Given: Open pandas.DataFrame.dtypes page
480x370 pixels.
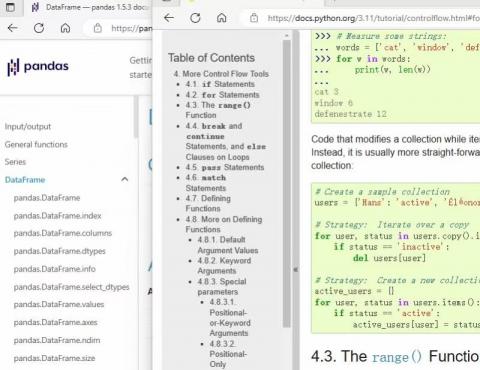Looking at the screenshot, I should (59, 251).
